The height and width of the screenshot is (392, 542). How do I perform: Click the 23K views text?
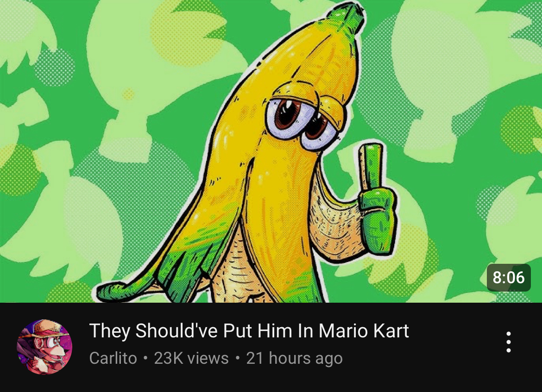(191, 358)
